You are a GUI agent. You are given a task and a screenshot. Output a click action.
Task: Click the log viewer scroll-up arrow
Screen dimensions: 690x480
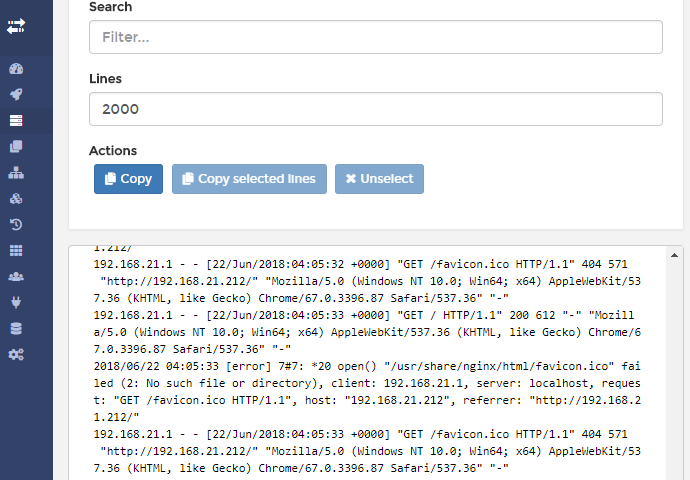[675, 254]
